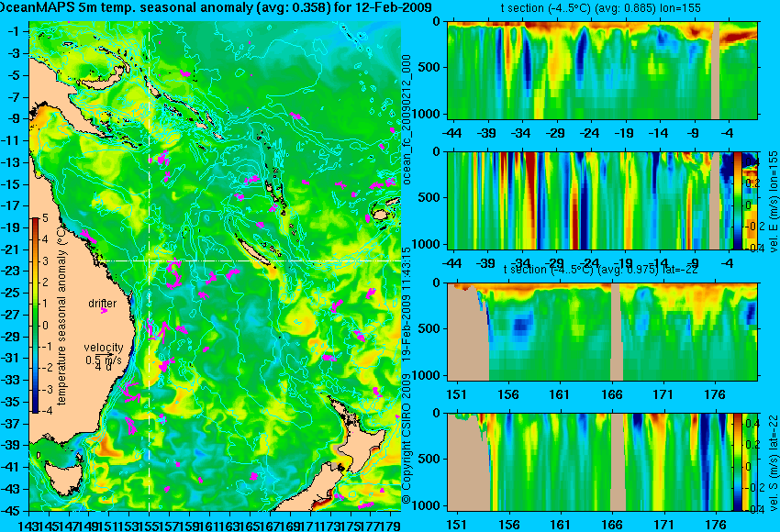780x532 pixels.
Task: Click the '0' tick on the temperature color bar
Action: (45, 326)
